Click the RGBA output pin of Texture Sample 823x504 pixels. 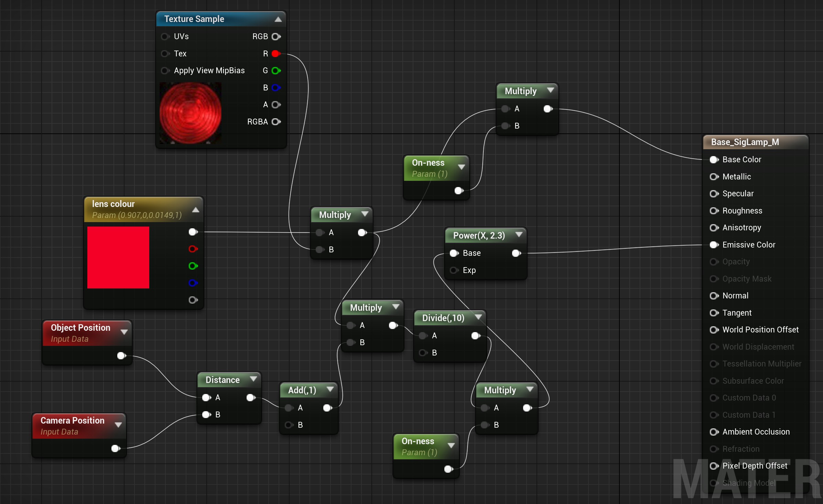(x=275, y=122)
